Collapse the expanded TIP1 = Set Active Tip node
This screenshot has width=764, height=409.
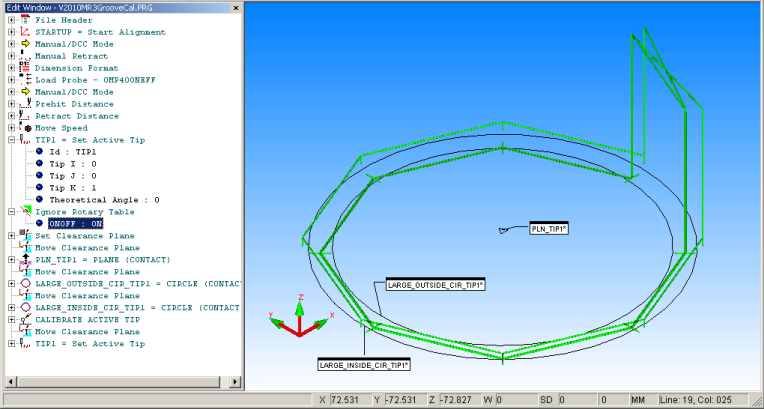(10, 140)
